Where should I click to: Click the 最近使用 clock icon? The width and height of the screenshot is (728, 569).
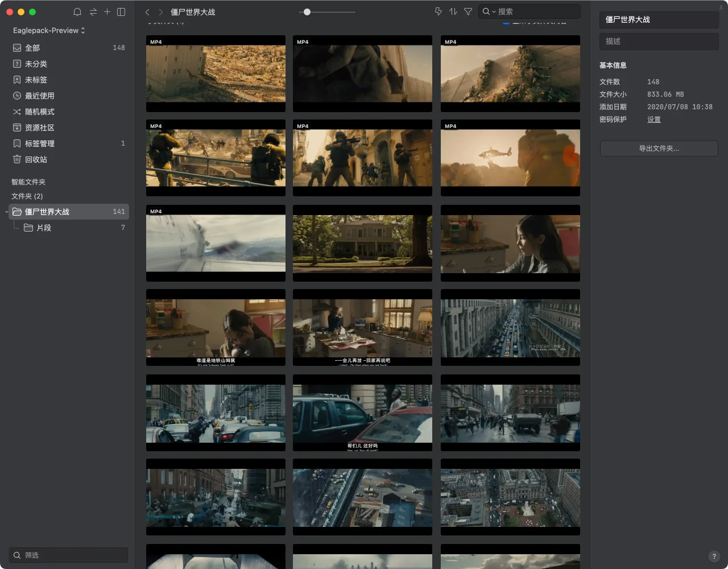coord(17,96)
